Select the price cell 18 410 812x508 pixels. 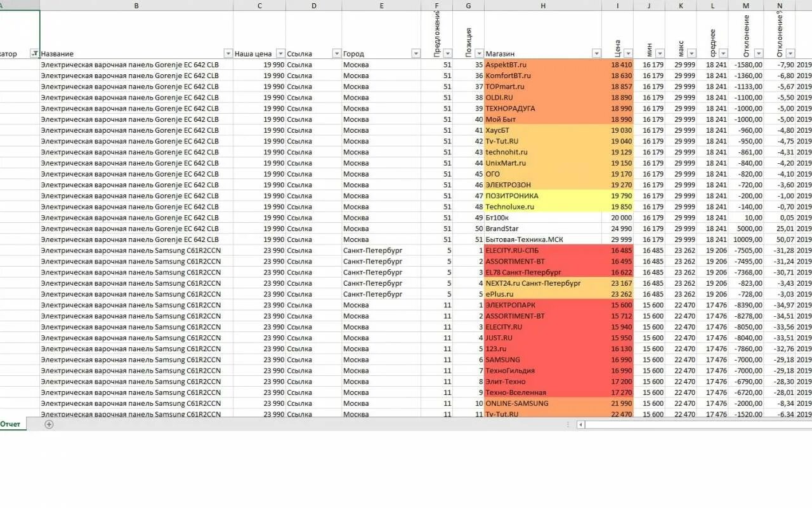(617, 65)
